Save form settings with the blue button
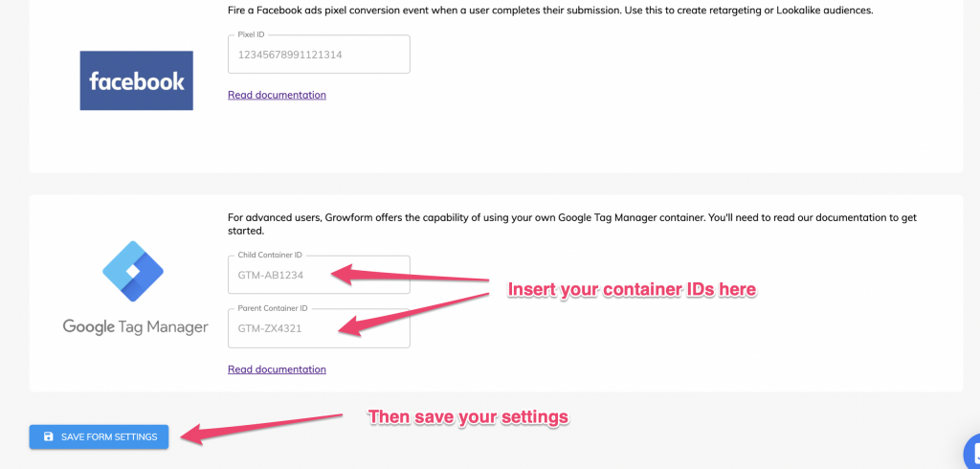The height and width of the screenshot is (469, 980). click(99, 436)
